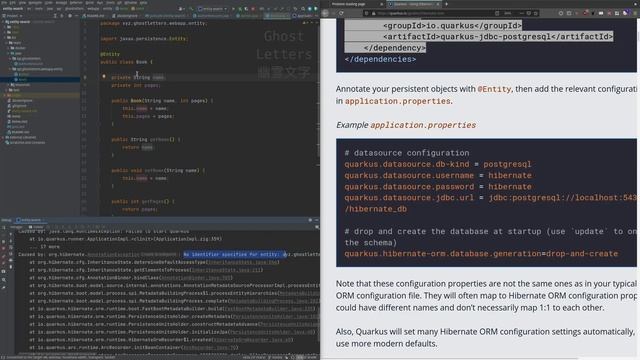The height and width of the screenshot is (360, 640).
Task: Select entity-search tab in Debug panel
Action: tap(31, 220)
